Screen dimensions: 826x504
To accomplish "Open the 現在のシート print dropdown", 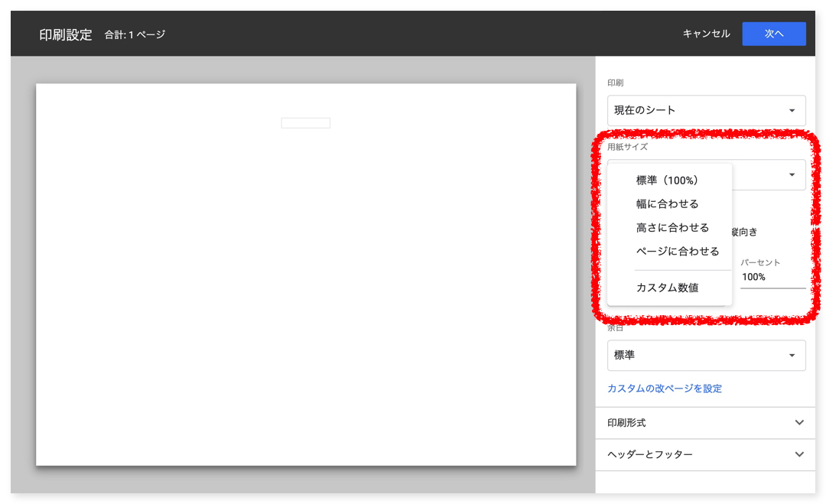I will click(696, 110).
